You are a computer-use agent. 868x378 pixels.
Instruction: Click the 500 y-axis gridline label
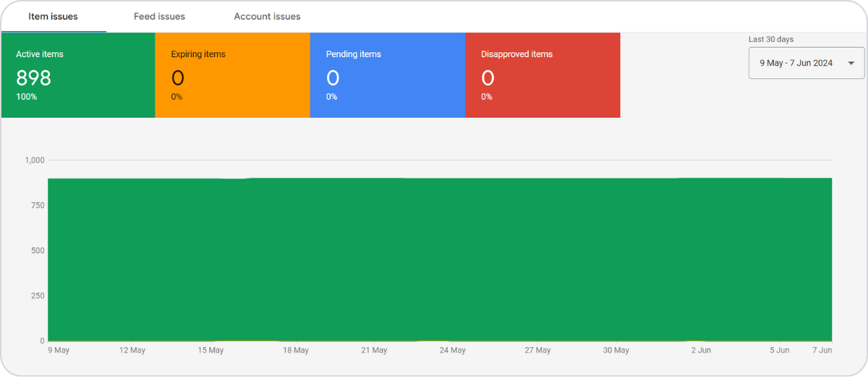(38, 251)
